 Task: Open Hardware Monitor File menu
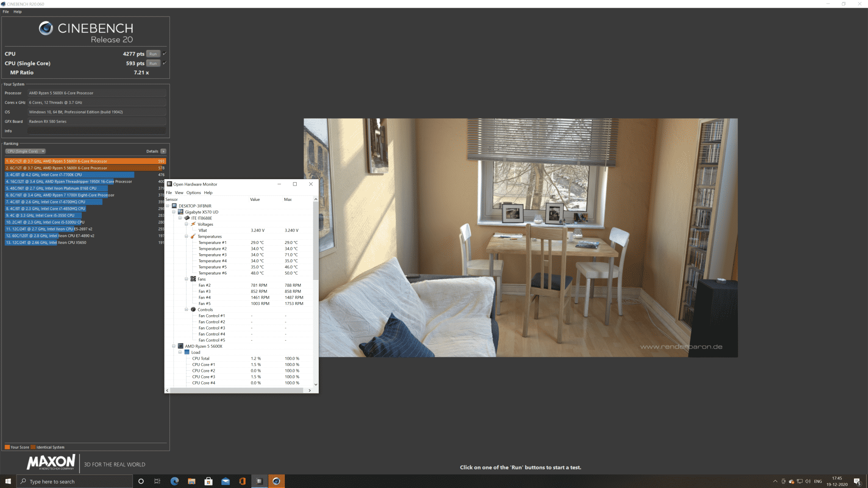click(169, 193)
